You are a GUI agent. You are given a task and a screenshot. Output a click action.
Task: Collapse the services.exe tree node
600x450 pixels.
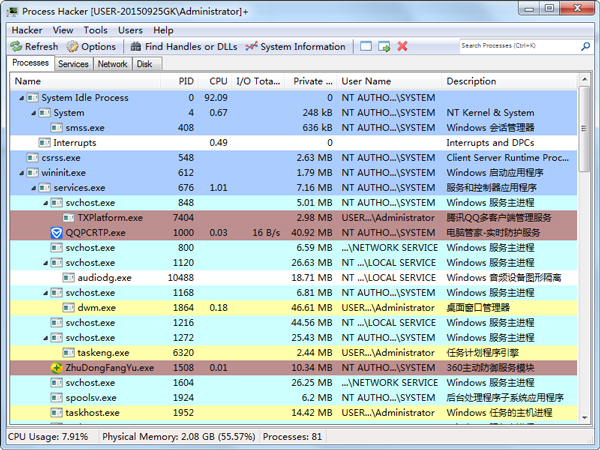pos(33,188)
